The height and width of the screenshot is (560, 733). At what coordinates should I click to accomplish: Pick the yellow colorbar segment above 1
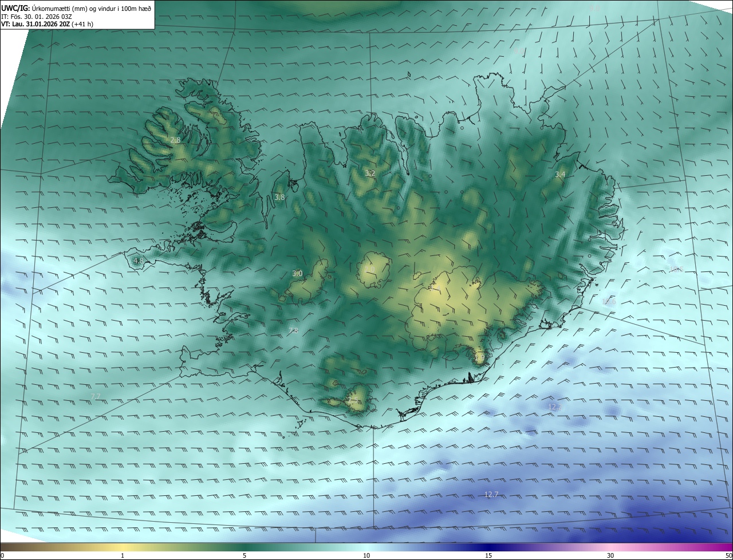(x=123, y=547)
